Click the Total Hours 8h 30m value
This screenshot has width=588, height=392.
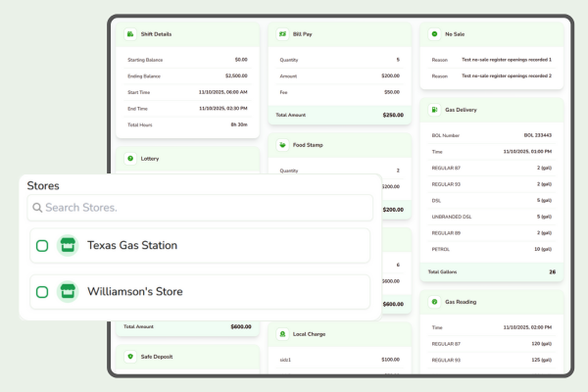239,124
